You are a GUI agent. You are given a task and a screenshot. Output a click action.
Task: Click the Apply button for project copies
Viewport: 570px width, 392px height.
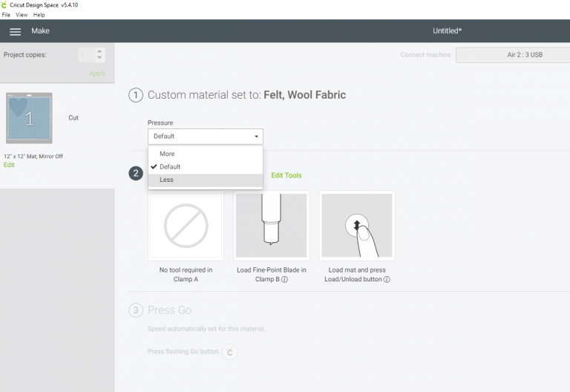coord(97,73)
